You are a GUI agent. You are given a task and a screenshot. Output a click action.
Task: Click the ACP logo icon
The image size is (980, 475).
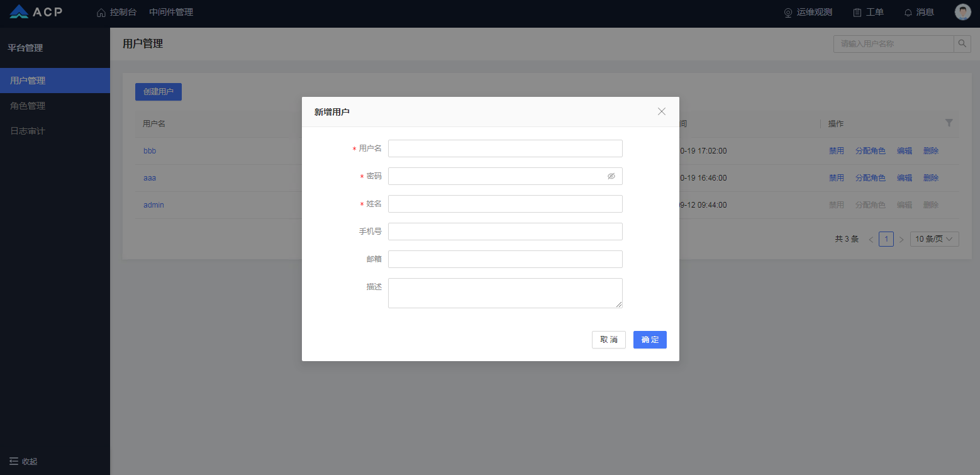pyautogui.click(x=19, y=12)
